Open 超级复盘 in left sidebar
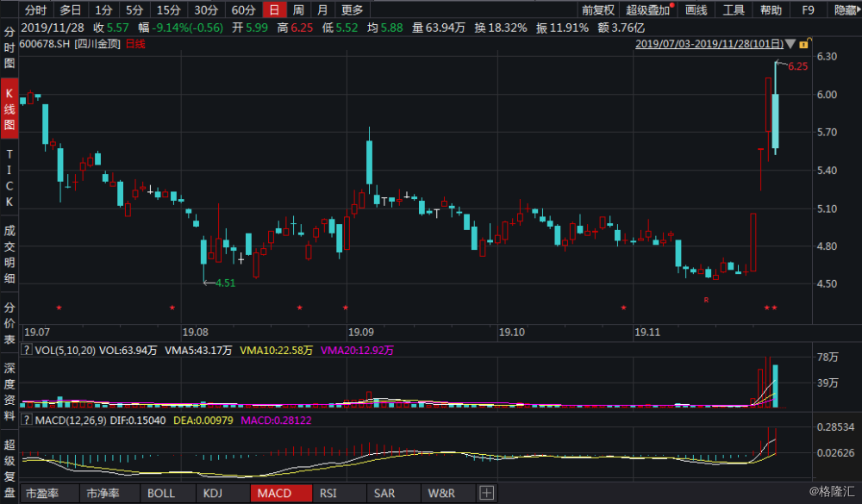The image size is (862, 504). click(9, 469)
